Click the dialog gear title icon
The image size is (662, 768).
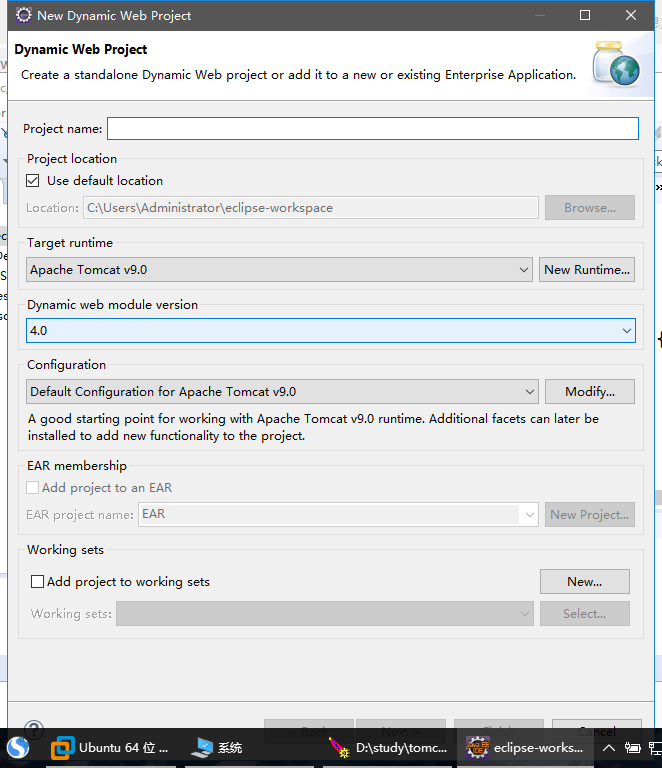24,15
